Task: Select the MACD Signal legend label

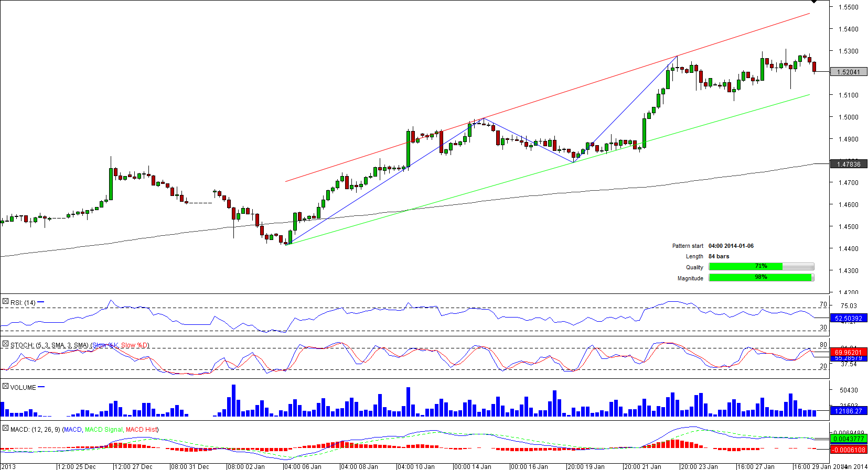Action: click(104, 430)
